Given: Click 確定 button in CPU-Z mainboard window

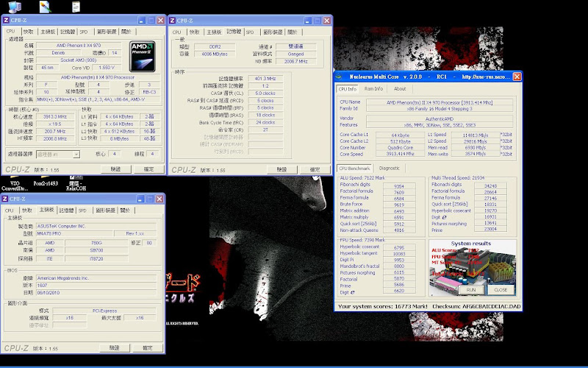Looking at the screenshot, I should click(x=148, y=348).
